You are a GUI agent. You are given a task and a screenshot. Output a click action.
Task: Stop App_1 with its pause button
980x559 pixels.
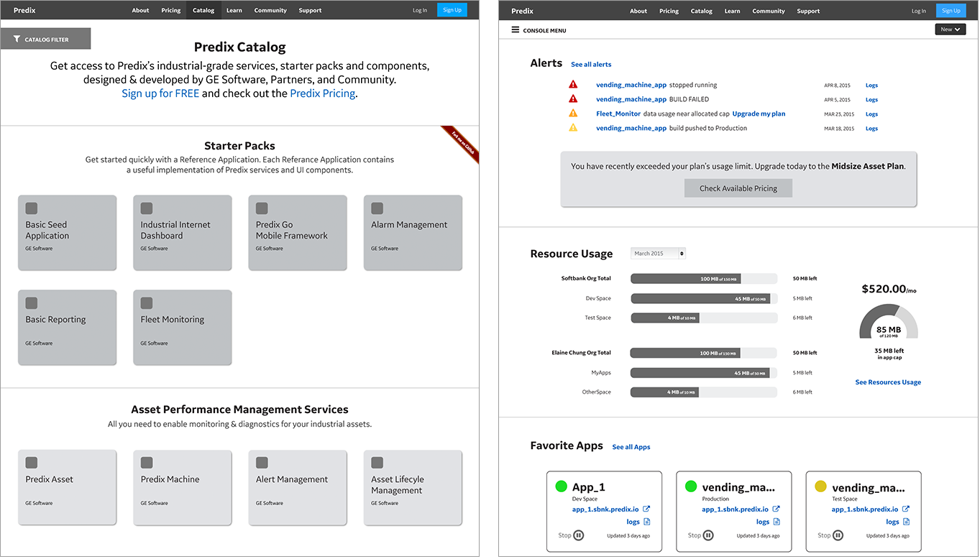tap(579, 535)
